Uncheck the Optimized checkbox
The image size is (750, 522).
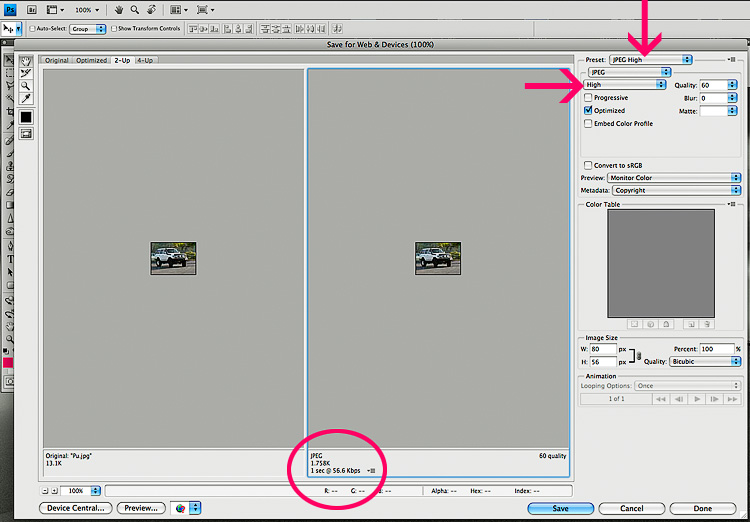coord(588,111)
